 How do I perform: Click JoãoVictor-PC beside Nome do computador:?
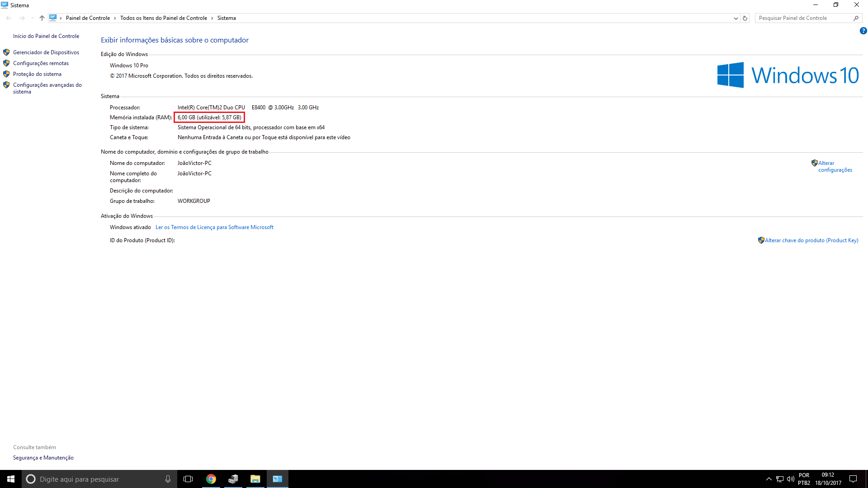pos(194,163)
